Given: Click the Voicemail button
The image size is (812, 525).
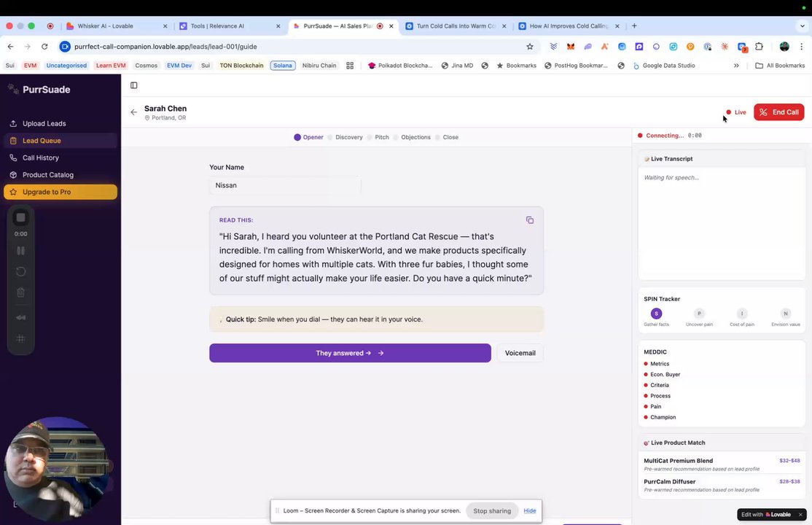Looking at the screenshot, I should pyautogui.click(x=520, y=353).
